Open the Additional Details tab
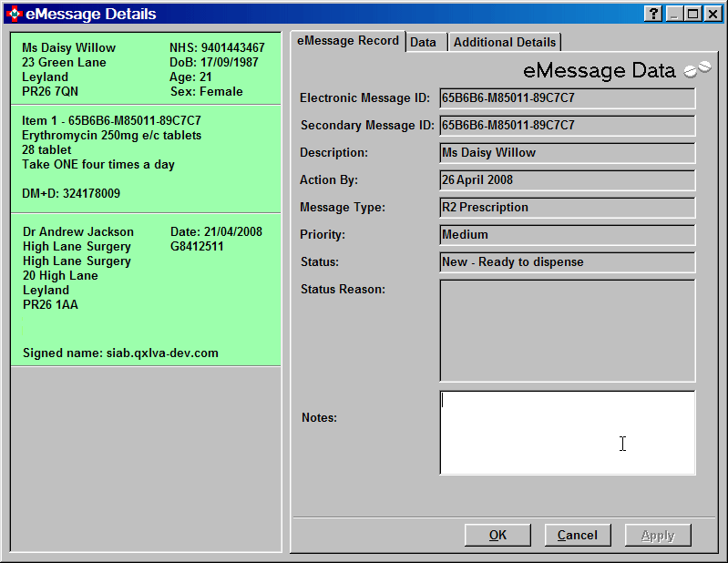Image resolution: width=728 pixels, height=563 pixels. click(x=504, y=42)
